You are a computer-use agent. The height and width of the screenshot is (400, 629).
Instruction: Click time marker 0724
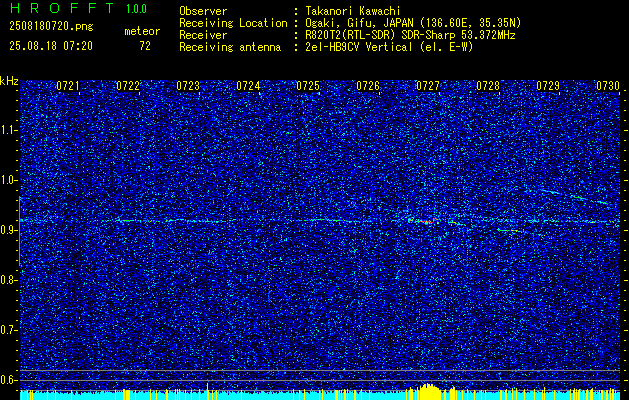click(x=248, y=86)
